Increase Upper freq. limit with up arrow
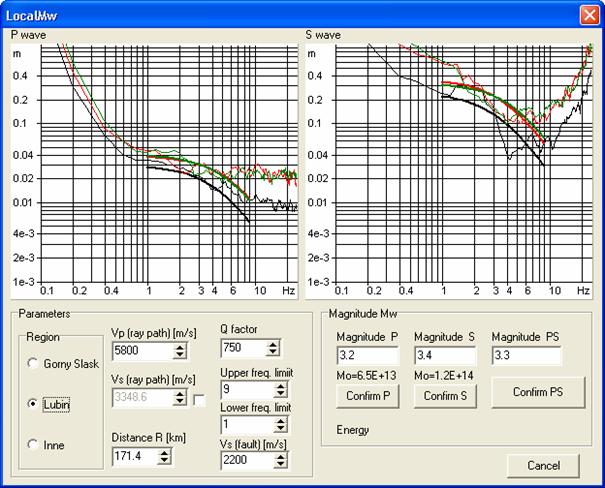 (281, 386)
